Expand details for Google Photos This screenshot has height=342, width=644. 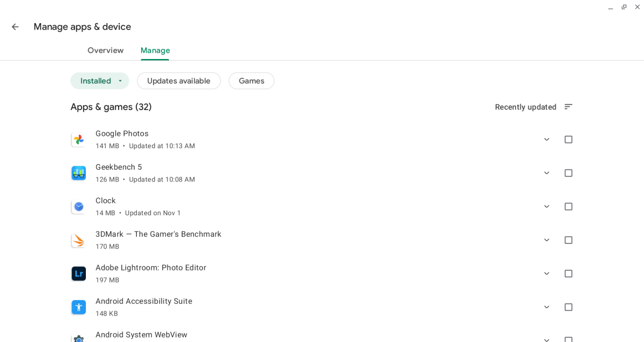click(x=547, y=140)
